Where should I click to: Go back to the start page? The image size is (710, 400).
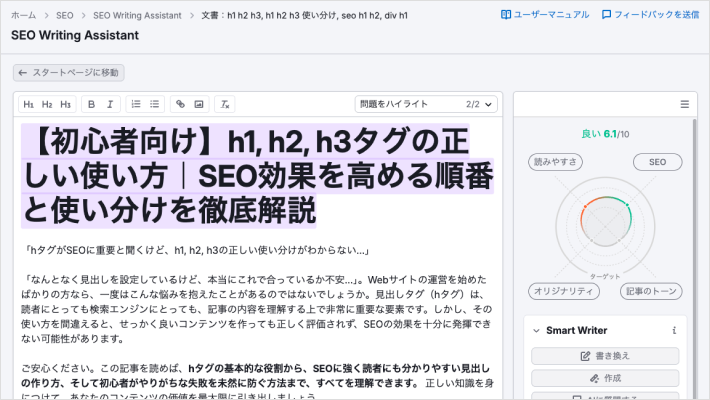[69, 73]
